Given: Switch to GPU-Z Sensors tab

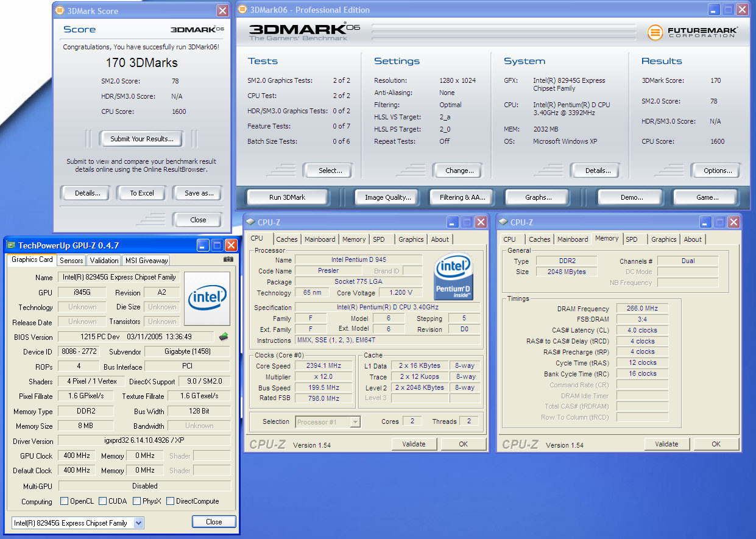Looking at the screenshot, I should (71, 260).
